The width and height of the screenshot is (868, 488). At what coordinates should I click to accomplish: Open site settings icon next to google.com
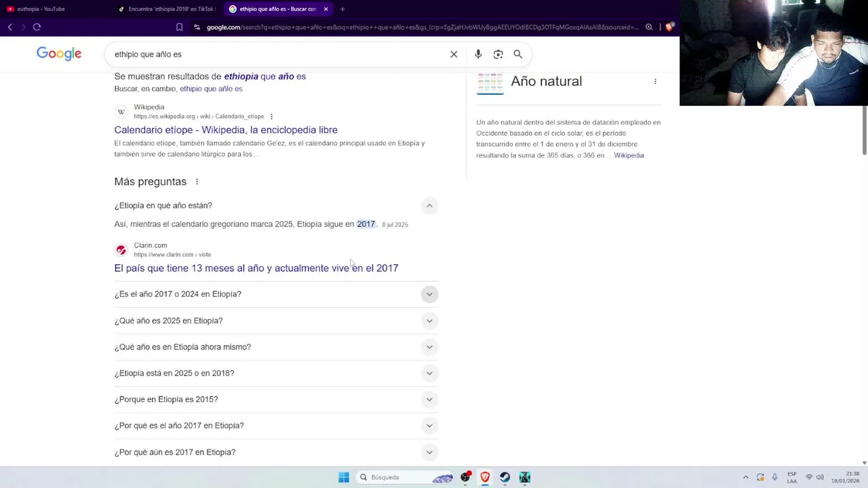pyautogui.click(x=197, y=27)
